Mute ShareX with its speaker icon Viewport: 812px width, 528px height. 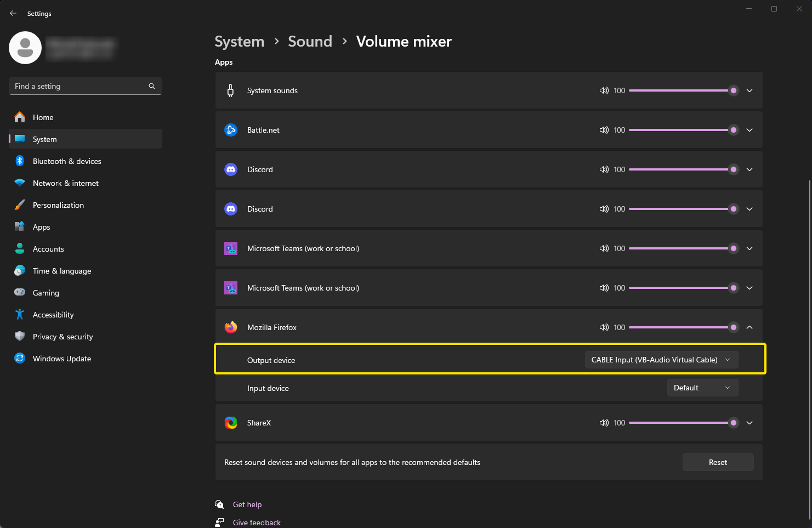[604, 423]
